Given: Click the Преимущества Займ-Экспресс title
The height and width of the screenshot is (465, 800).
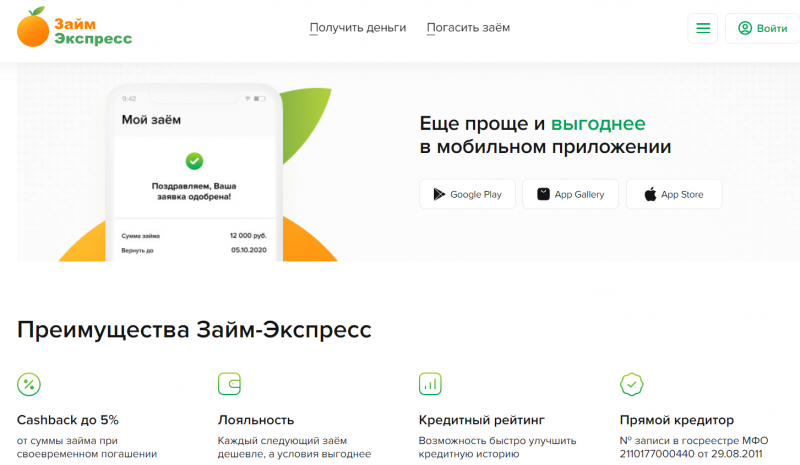Looking at the screenshot, I should coord(194,330).
